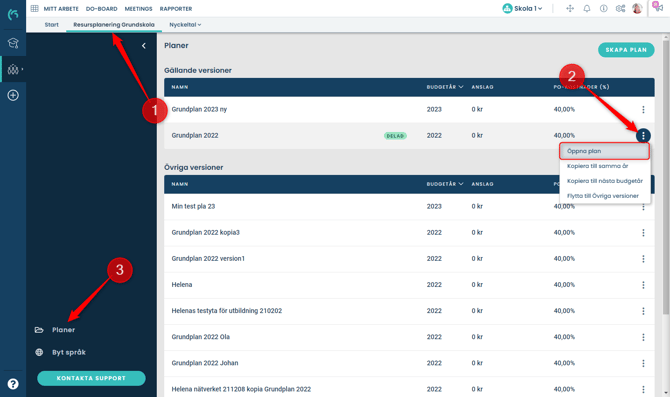670x397 pixels.
Task: Click the info circle icon in header
Action: tap(603, 9)
